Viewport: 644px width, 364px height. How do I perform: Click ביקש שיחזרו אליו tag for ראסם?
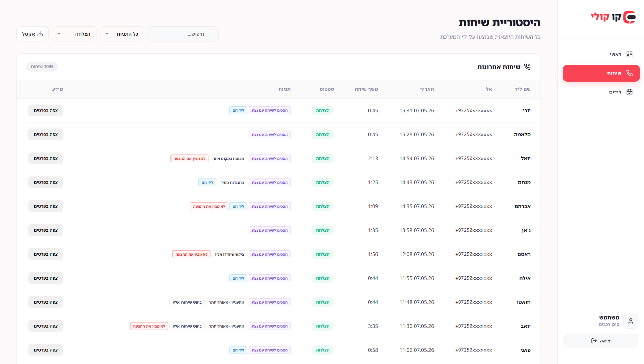click(x=229, y=254)
